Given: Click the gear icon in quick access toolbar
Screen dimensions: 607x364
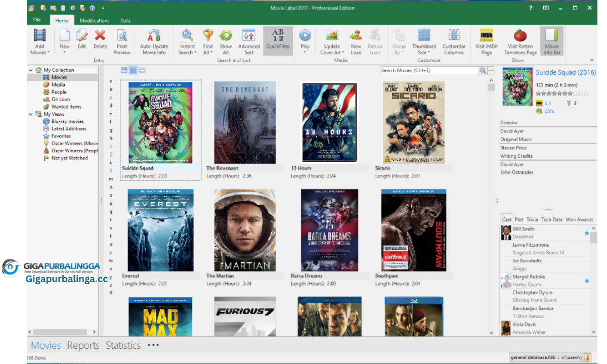Looking at the screenshot, I should (x=72, y=8).
